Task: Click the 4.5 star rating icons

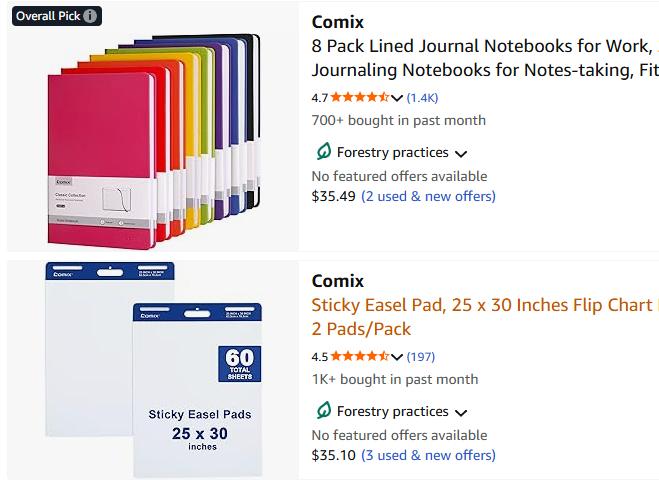Action: click(360, 357)
